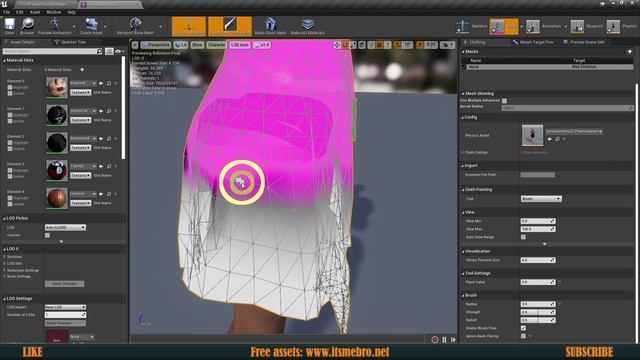Open the Window menu

[53, 12]
